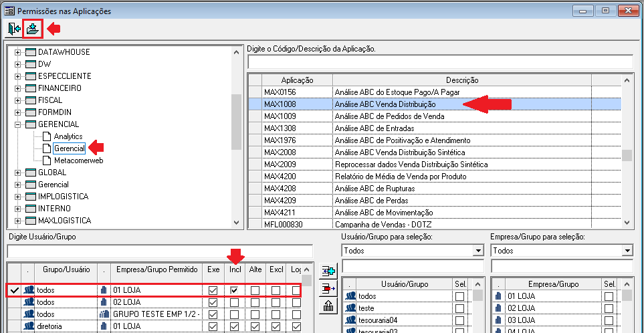Check Sel. box for user 'teste'
Image resolution: width=644 pixels, height=333 pixels.
point(459,308)
